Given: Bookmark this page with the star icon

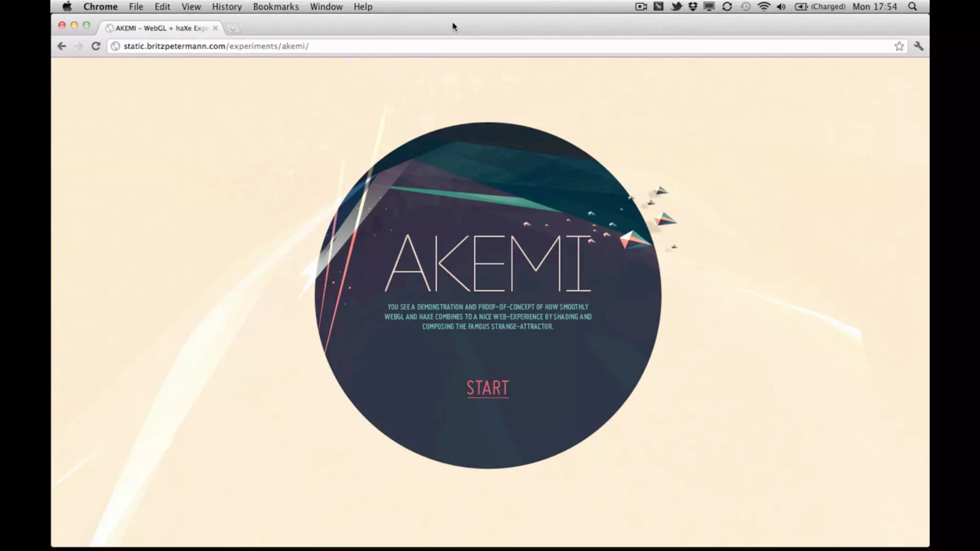Looking at the screenshot, I should [899, 46].
